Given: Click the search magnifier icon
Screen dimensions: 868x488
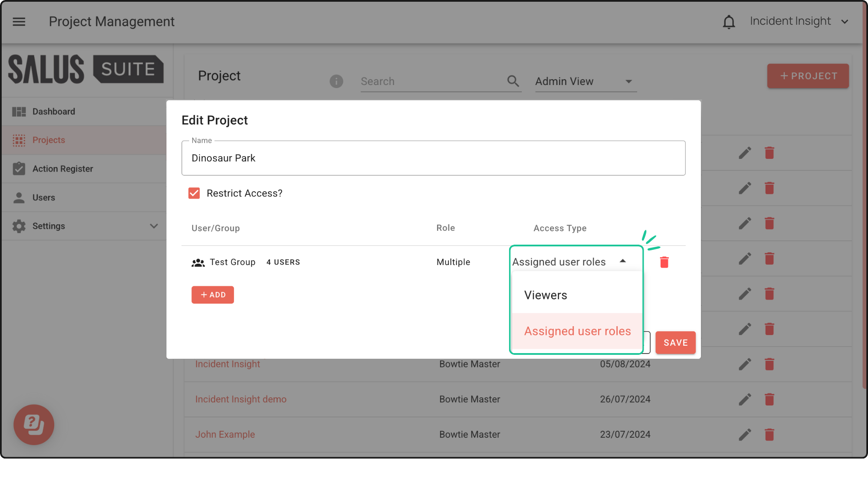Looking at the screenshot, I should point(513,81).
